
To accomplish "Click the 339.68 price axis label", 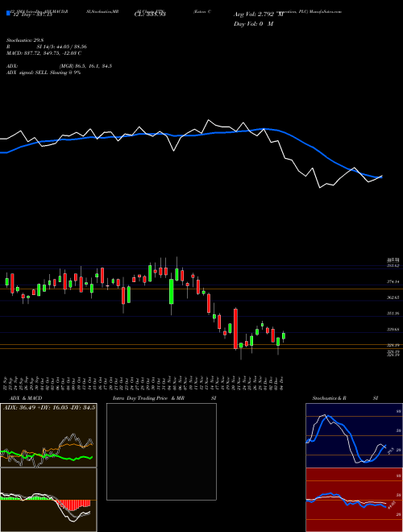I will click(x=393, y=330).
